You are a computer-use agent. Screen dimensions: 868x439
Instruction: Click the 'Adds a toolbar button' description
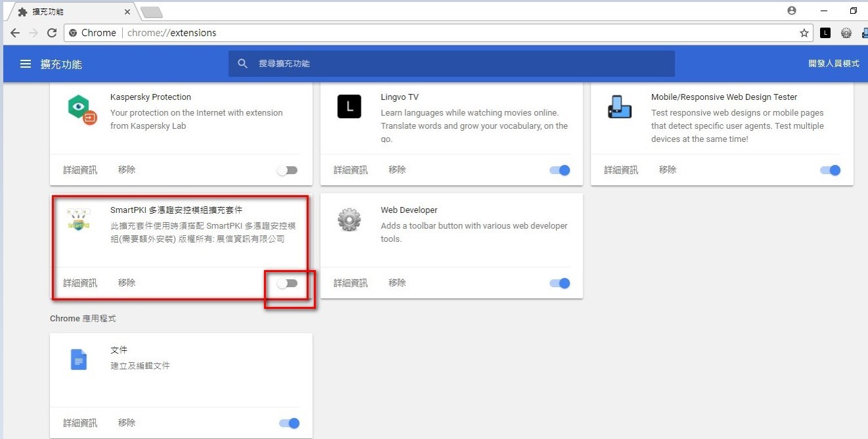tap(474, 233)
